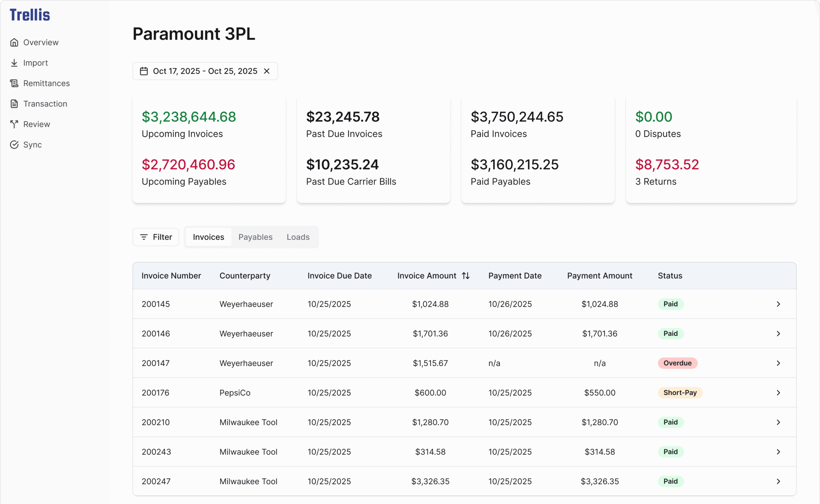Click the Review branch icon
Image resolution: width=820 pixels, height=504 pixels.
click(14, 124)
